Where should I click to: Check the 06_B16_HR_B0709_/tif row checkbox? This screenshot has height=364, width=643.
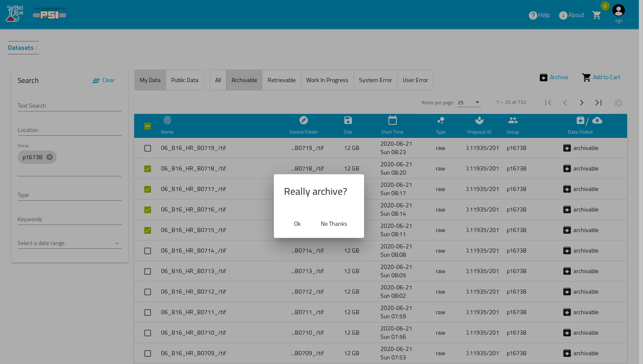pyautogui.click(x=148, y=354)
